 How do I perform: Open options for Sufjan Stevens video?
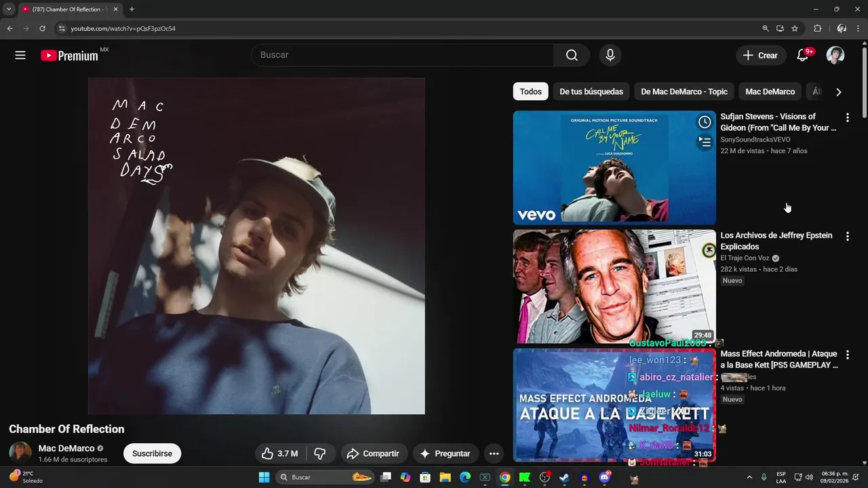[847, 118]
